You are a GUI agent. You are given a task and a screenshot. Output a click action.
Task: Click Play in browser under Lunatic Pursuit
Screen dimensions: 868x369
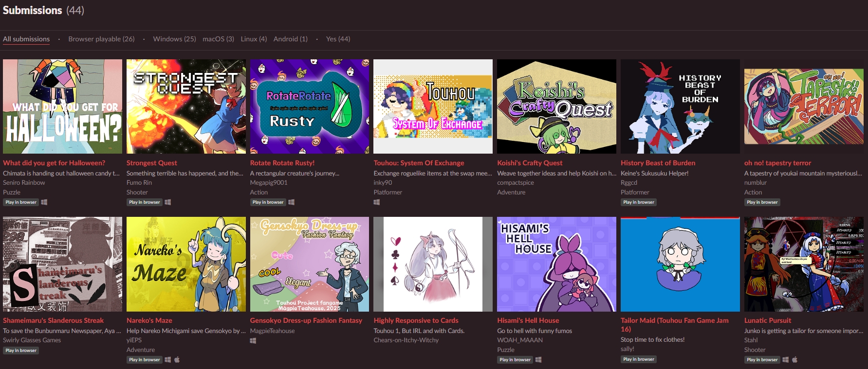pyautogui.click(x=762, y=360)
